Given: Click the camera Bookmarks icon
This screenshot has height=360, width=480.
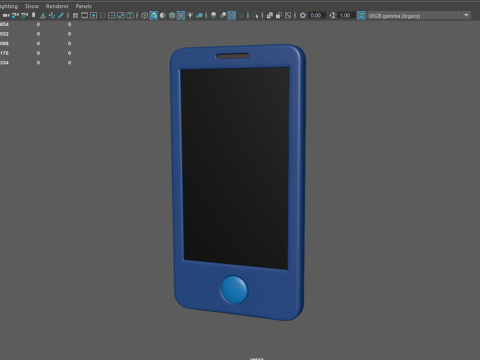Looking at the screenshot, I should pos(33,15).
